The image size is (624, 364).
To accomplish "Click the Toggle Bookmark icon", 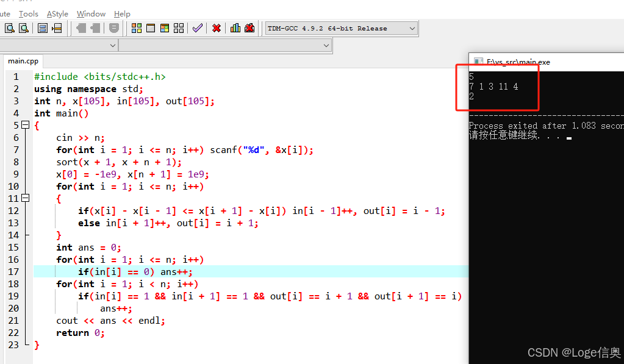I will 114,28.
